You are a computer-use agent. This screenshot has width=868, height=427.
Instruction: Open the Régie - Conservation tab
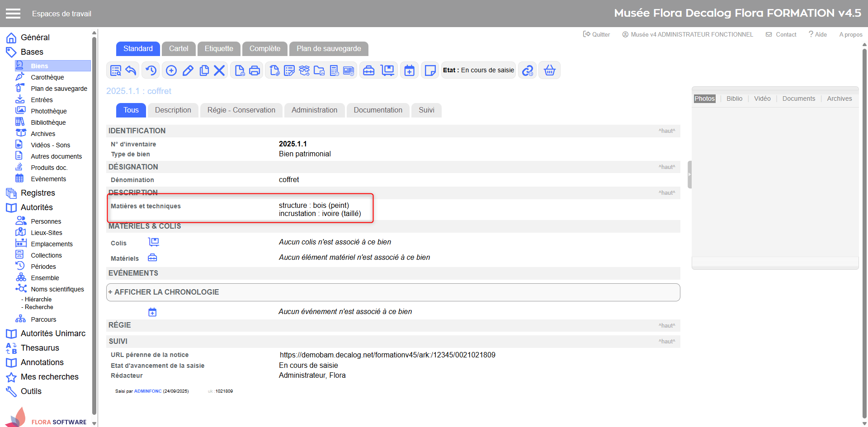click(241, 110)
